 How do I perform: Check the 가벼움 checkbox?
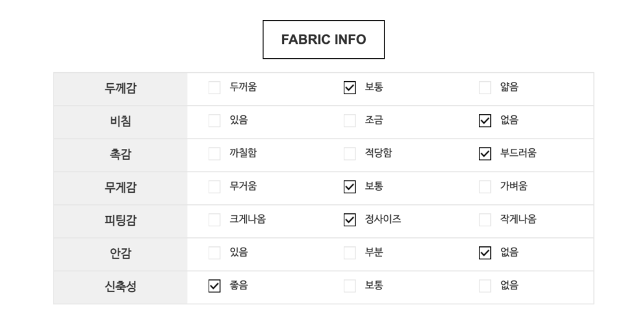point(485,187)
